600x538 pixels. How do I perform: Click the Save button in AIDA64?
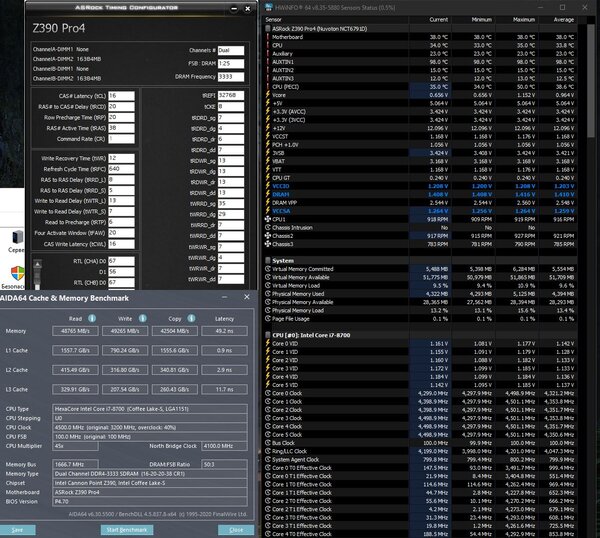[x=17, y=530]
